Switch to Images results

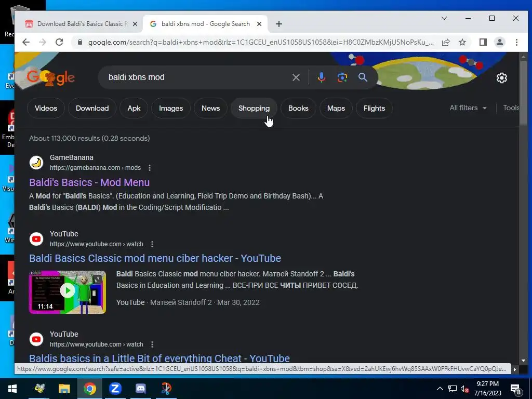[170, 108]
